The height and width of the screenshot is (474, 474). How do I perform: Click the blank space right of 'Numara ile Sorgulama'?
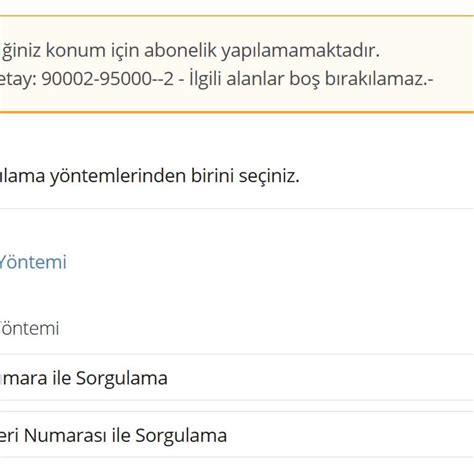(x=320, y=378)
